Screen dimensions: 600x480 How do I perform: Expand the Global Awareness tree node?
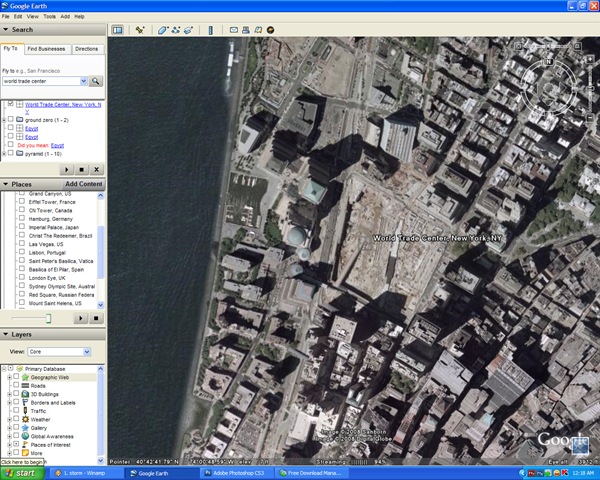click(x=10, y=436)
